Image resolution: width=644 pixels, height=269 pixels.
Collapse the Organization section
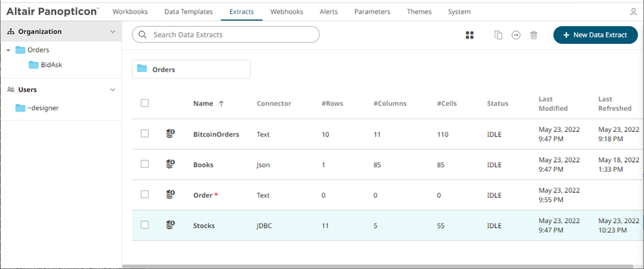pos(113,31)
